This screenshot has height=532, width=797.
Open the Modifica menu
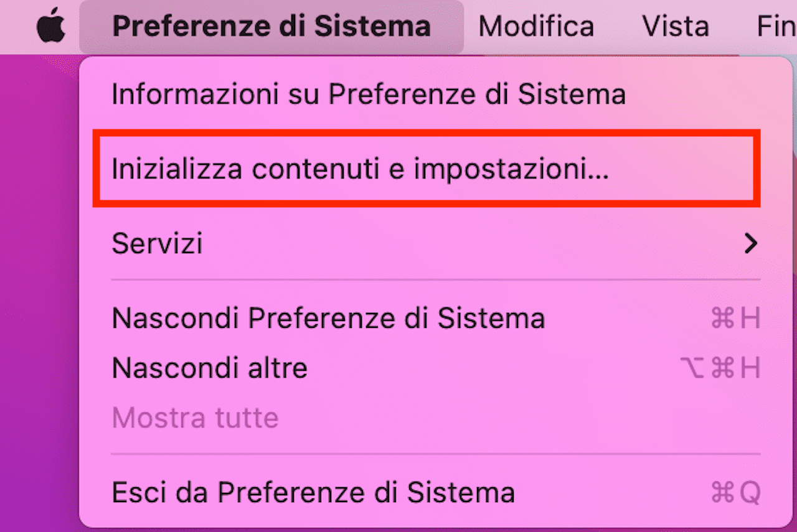(536, 26)
